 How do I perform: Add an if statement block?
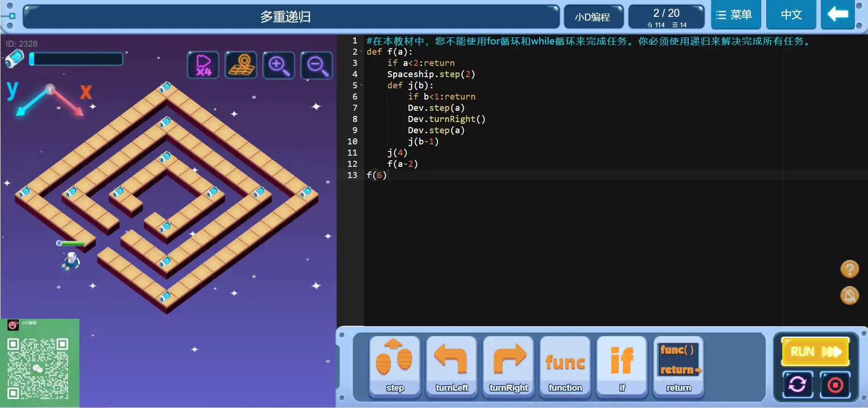pyautogui.click(x=622, y=366)
